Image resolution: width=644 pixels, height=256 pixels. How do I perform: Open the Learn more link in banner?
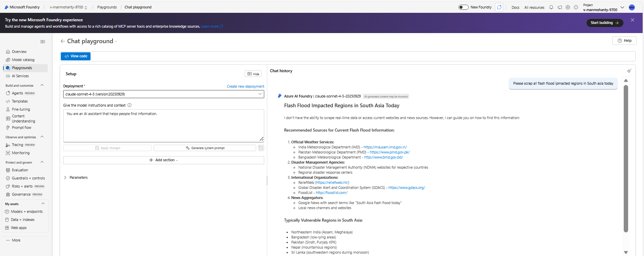[212, 26]
